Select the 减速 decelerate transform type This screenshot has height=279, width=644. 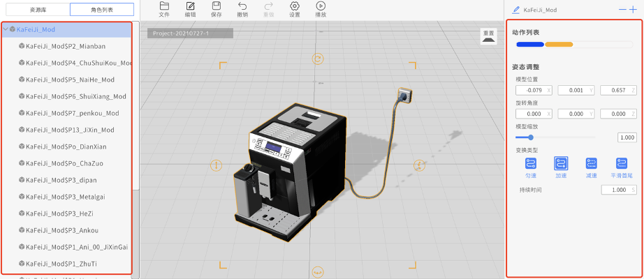point(592,163)
